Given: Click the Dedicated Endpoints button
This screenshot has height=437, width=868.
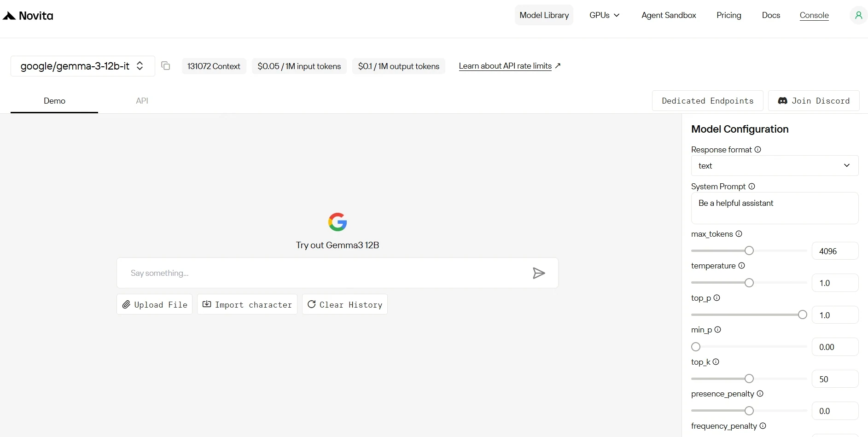Looking at the screenshot, I should (707, 101).
